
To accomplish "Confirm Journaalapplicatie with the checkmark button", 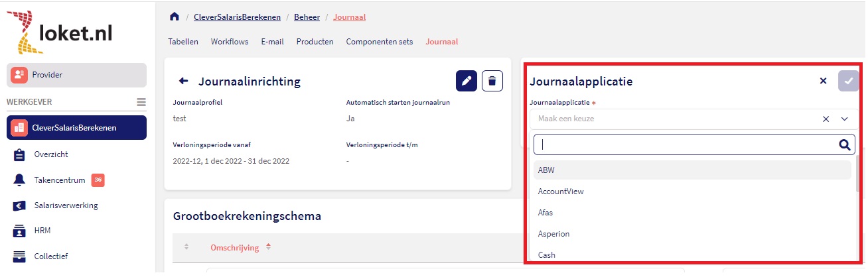I will tap(849, 81).
